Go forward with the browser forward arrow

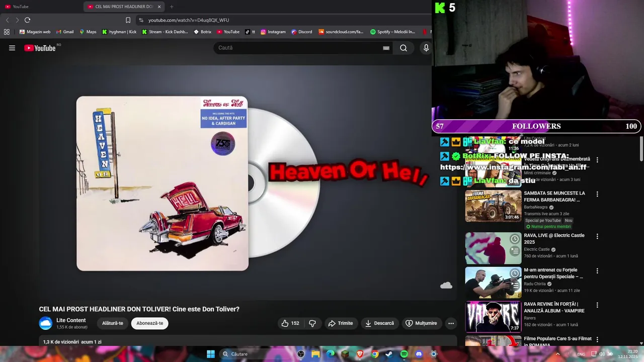point(17,20)
